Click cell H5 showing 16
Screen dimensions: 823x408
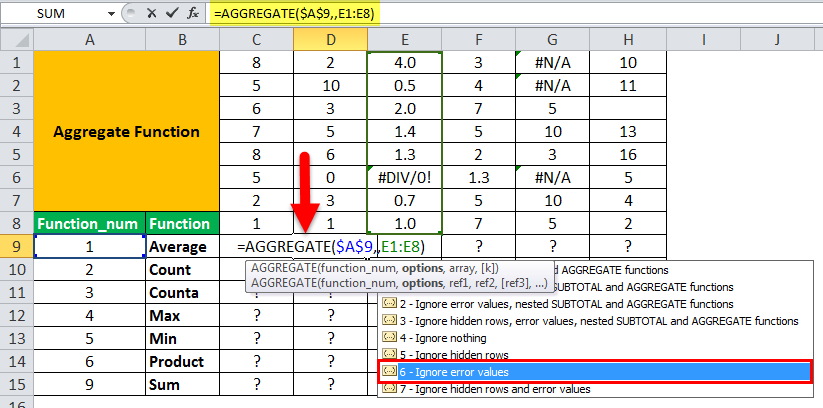pyautogui.click(x=628, y=154)
